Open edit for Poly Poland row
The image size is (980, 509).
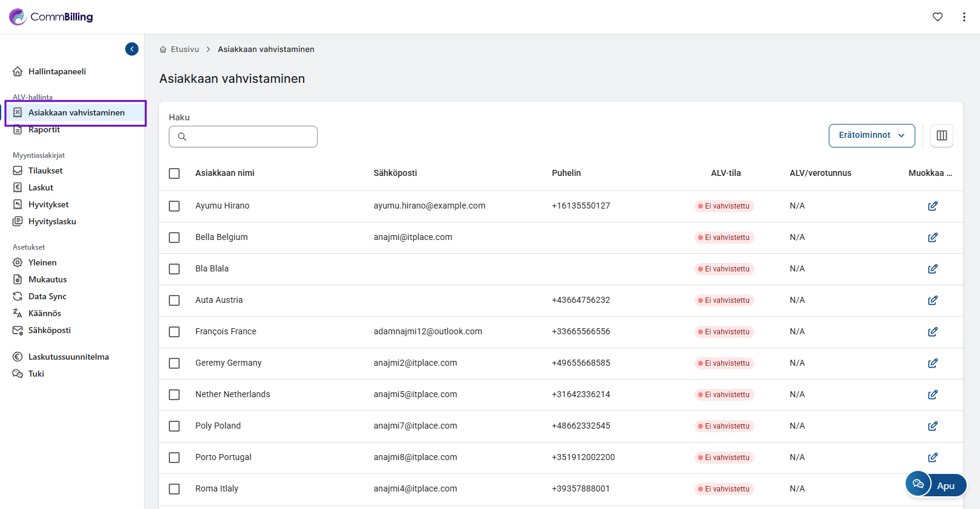coord(932,426)
